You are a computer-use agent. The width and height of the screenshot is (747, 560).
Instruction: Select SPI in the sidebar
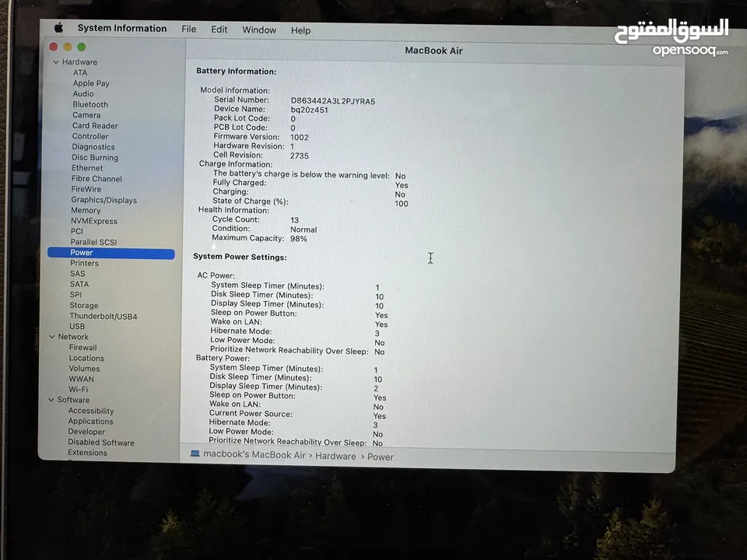pos(75,294)
